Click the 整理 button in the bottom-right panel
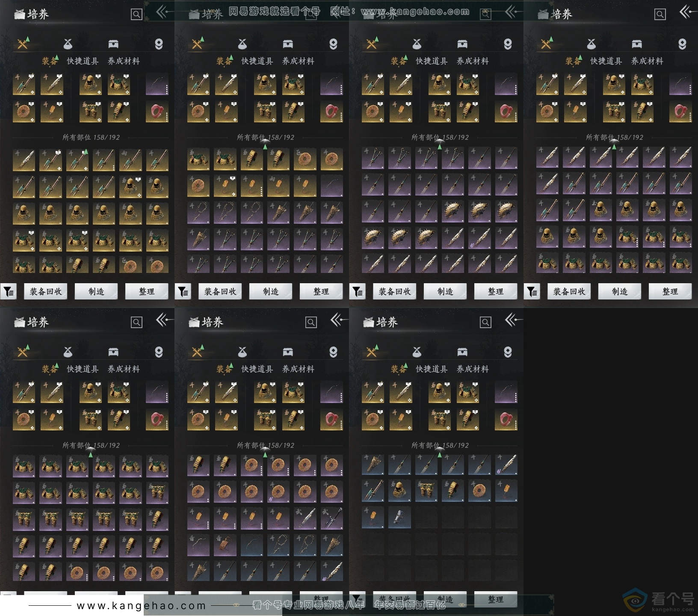Screen dimensions: 698x616 496,599
